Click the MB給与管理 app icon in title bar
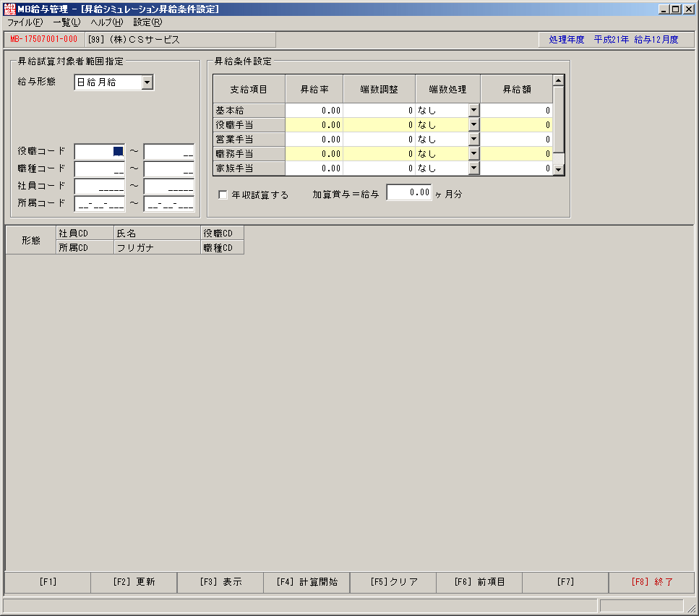The image size is (699, 616). (x=9, y=9)
